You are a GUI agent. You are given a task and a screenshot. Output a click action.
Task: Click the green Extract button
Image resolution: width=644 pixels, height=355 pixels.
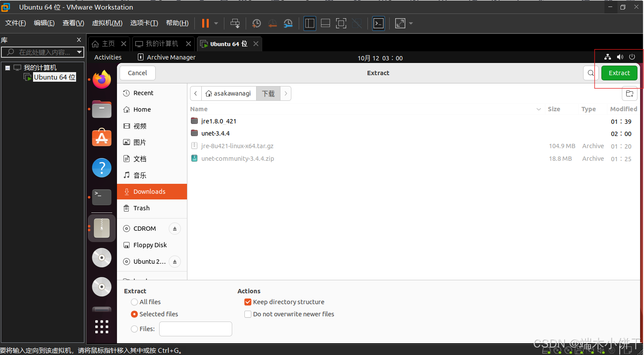[619, 73]
